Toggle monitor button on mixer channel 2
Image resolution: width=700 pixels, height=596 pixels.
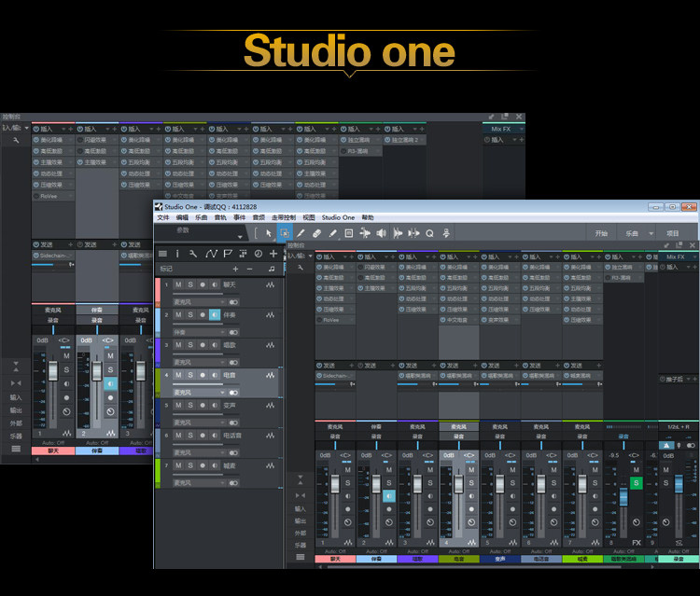point(389,495)
